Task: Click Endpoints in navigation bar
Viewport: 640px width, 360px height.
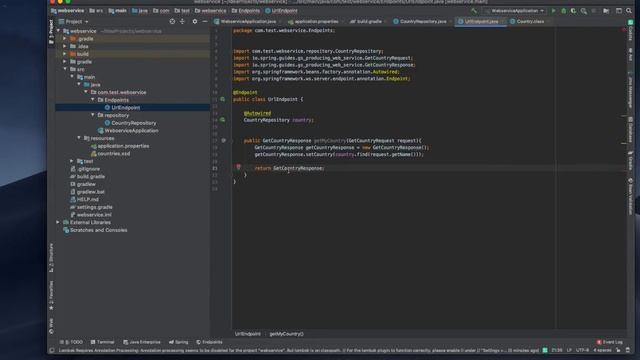Action: pyautogui.click(x=246, y=11)
